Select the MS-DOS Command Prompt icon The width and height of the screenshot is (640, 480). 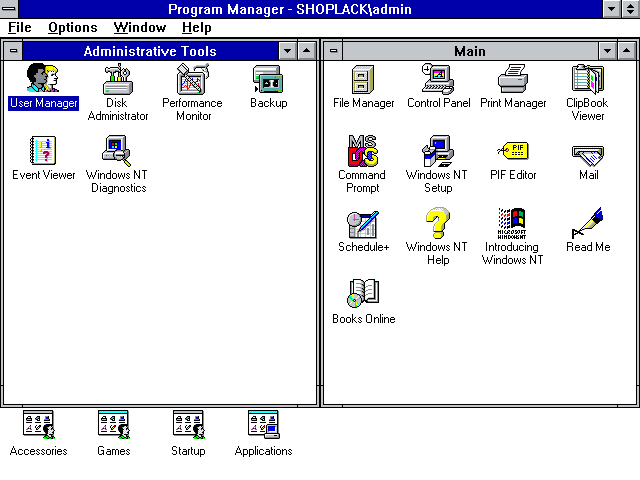coord(362,151)
